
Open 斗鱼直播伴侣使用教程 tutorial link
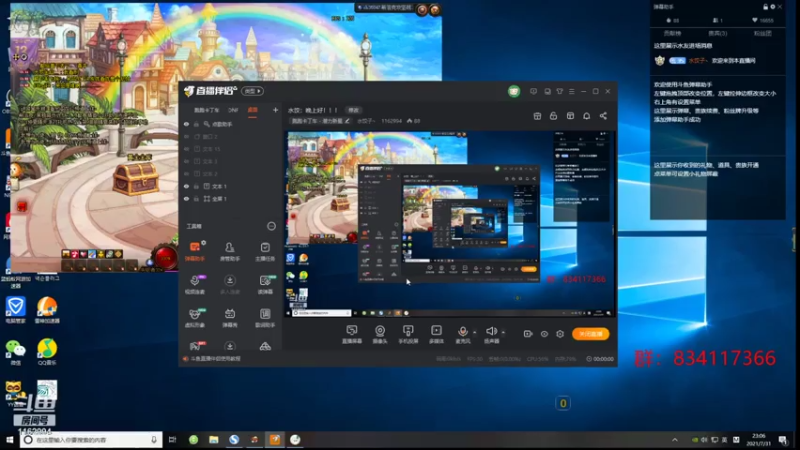click(214, 359)
